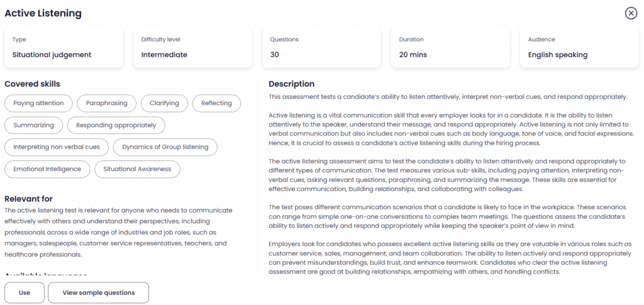Screen dimensions: 644x305
Task: Select the Clarifying skill chip
Action: (164, 103)
